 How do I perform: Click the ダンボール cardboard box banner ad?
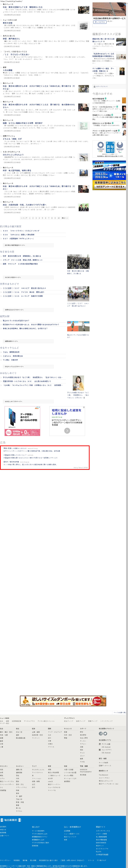tap(63, 701)
